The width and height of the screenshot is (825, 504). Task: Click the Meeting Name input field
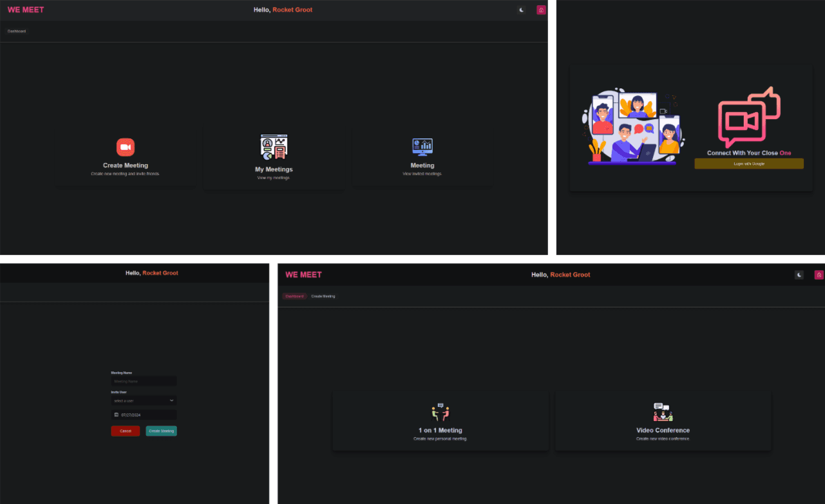pos(144,381)
